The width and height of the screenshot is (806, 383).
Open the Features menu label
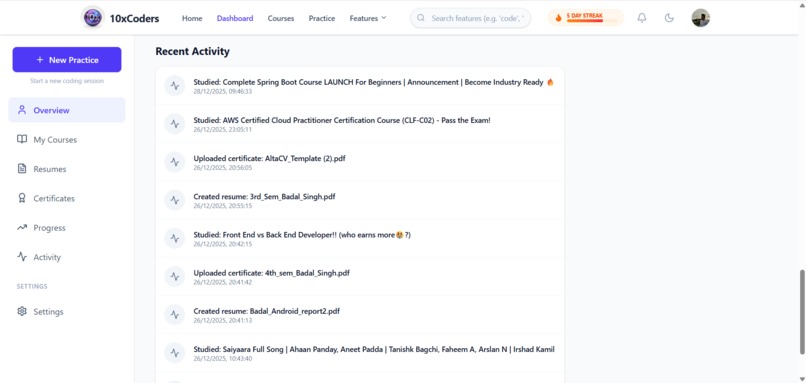363,18
